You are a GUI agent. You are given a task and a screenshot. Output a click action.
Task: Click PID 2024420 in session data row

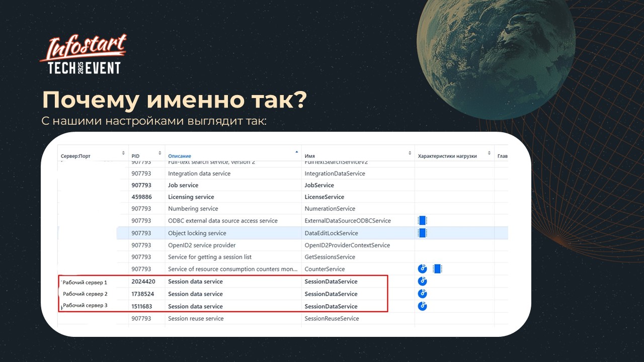click(x=143, y=282)
